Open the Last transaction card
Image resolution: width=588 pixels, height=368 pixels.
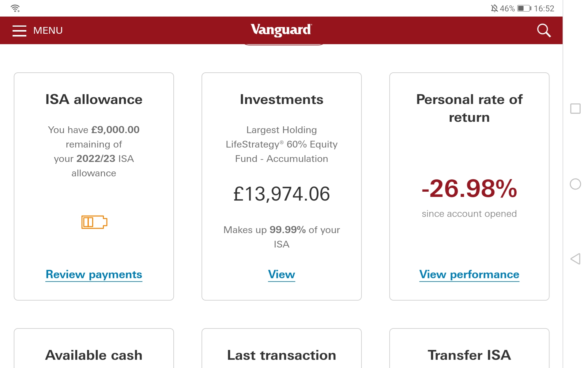(x=281, y=348)
